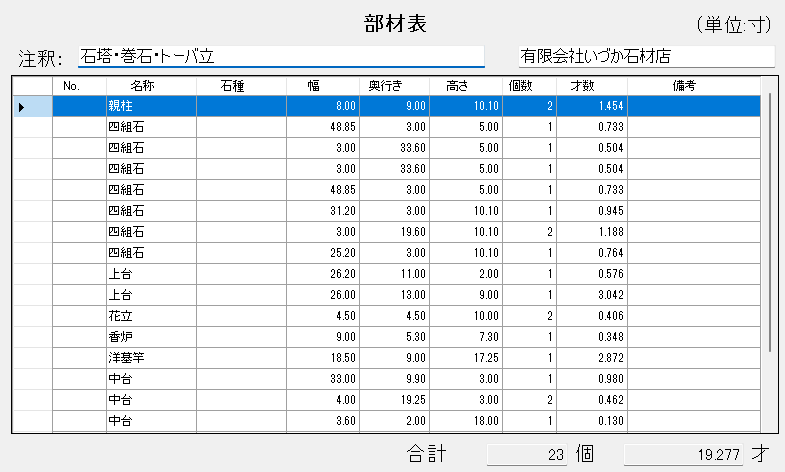Viewport: 785px width, 472px height.
Task: Sort by the 名称 column header
Action: pyautogui.click(x=151, y=86)
